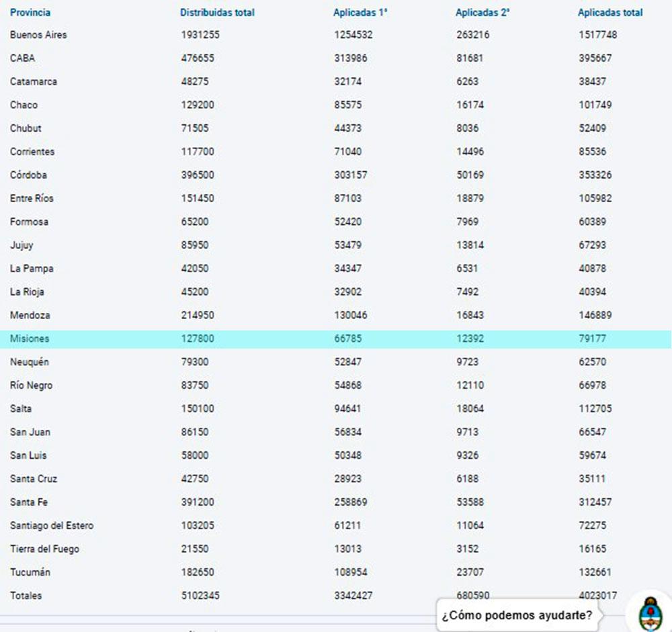
Task: Select the Córdoba province cell
Action: 28,175
